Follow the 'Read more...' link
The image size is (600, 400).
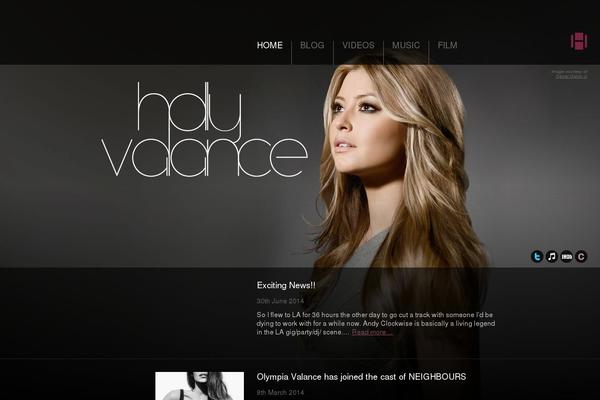click(372, 332)
